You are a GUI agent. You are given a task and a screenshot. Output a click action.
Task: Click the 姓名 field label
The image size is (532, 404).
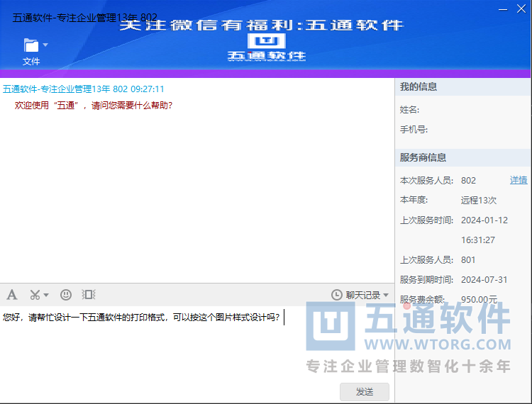click(x=409, y=110)
